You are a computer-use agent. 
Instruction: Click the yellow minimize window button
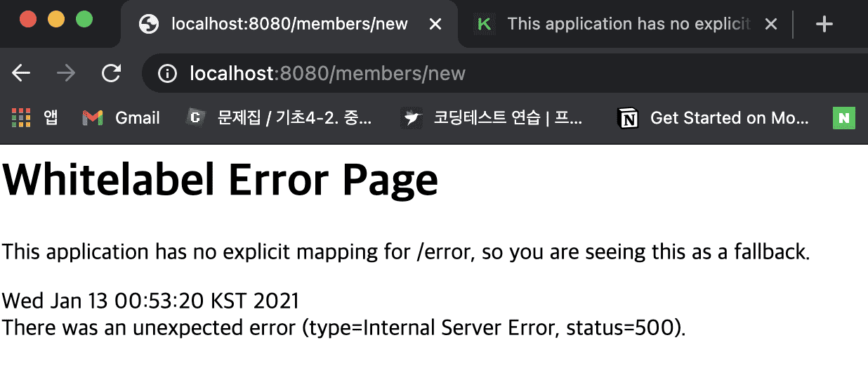pos(56,19)
